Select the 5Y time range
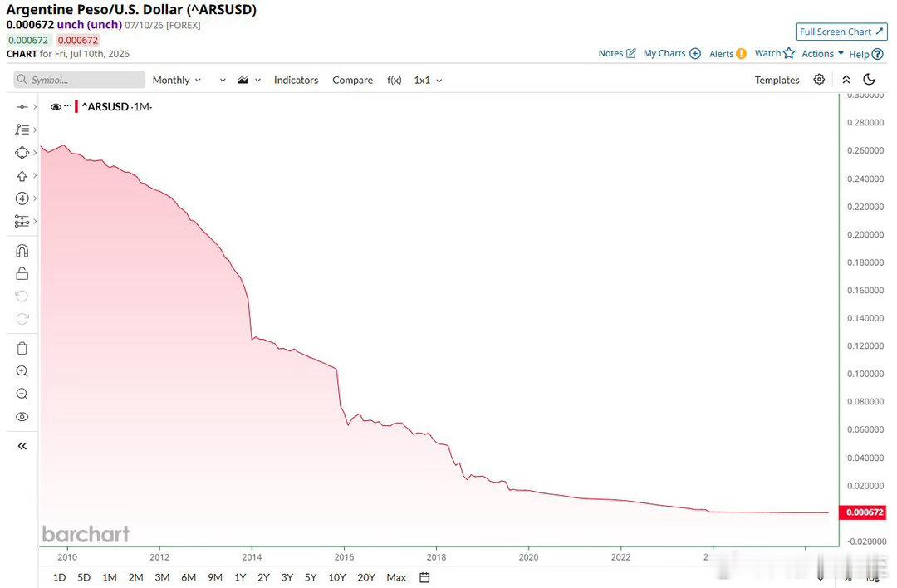The image size is (897, 588). point(310,578)
